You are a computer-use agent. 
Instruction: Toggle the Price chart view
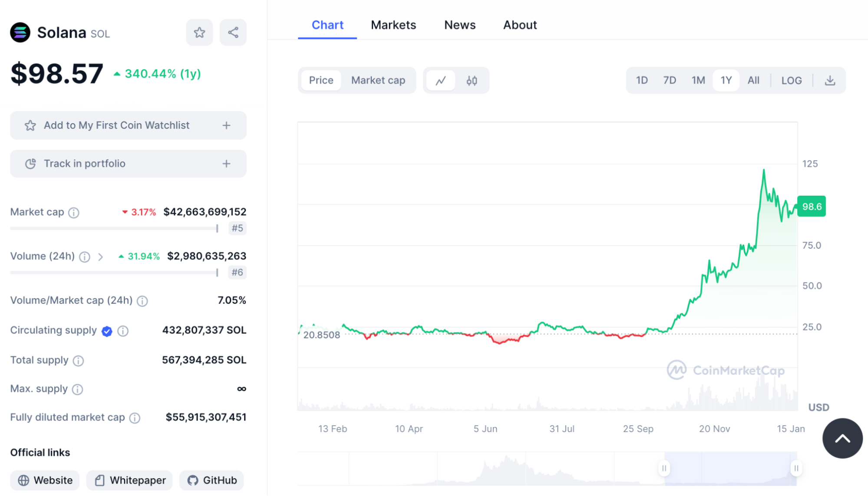pyautogui.click(x=321, y=80)
